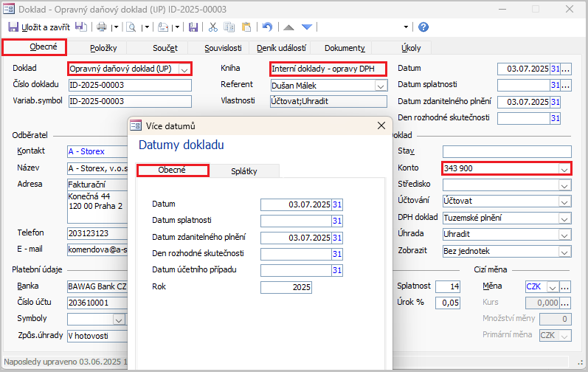
Task: Expand the Doklad type dropdown
Action: (x=184, y=69)
